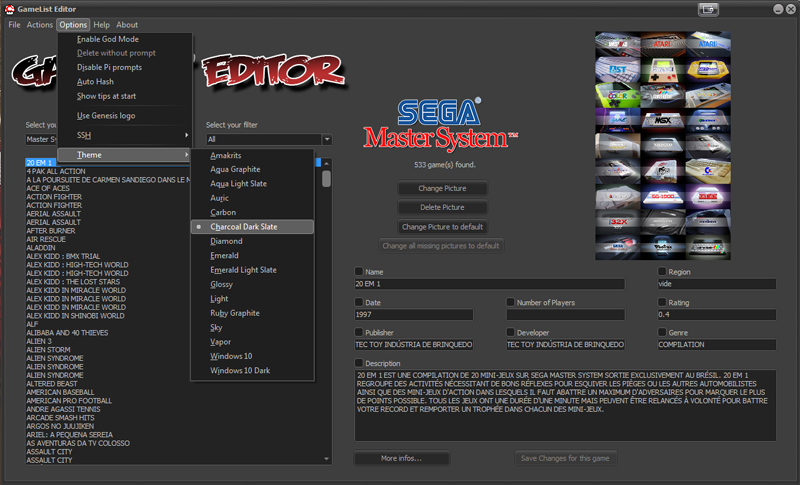Screen dimensions: 800x485
Task: Toggle the Region checkbox
Action: click(662, 271)
